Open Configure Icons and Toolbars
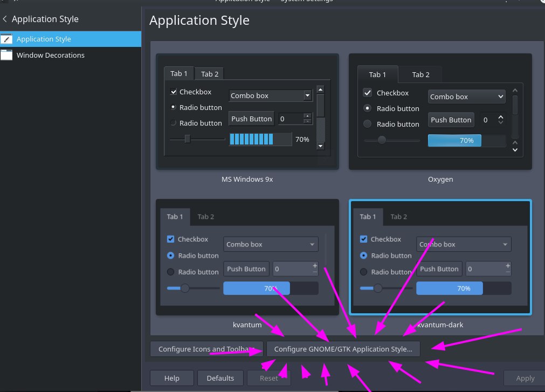The height and width of the screenshot is (392, 545). [206, 349]
